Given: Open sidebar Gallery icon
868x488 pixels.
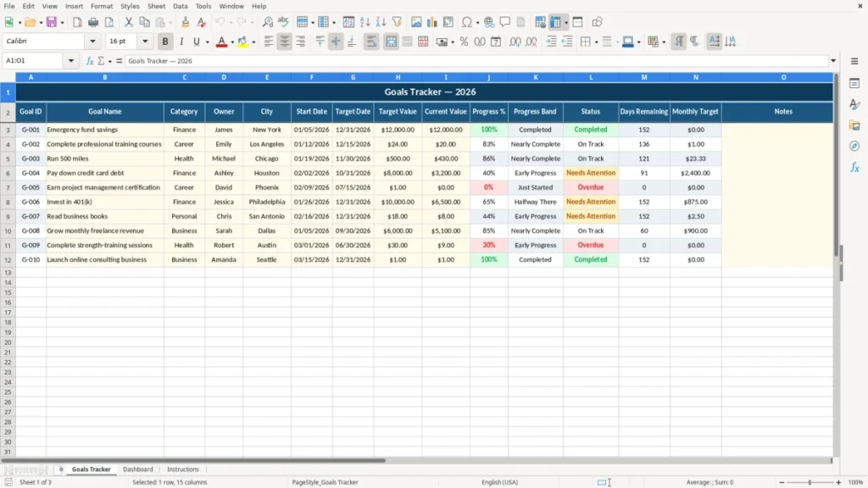Looking at the screenshot, I should tap(854, 125).
